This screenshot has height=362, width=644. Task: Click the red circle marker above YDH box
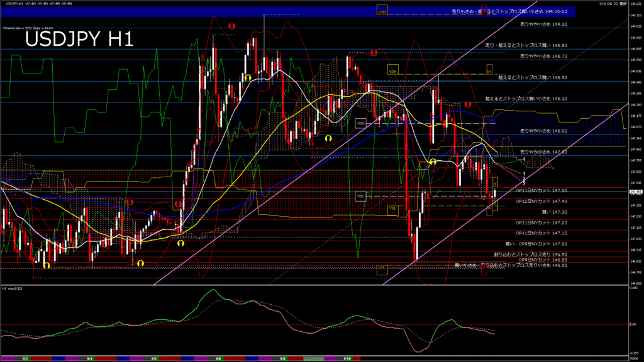coord(374,53)
